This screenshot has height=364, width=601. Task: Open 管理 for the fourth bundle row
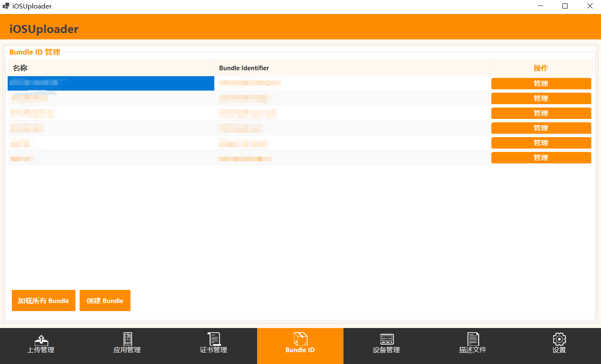pyautogui.click(x=541, y=128)
